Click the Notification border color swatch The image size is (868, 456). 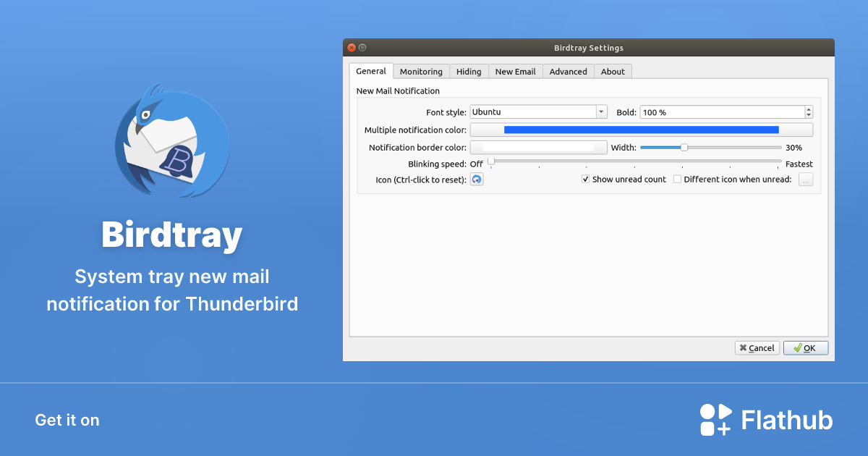pos(538,147)
